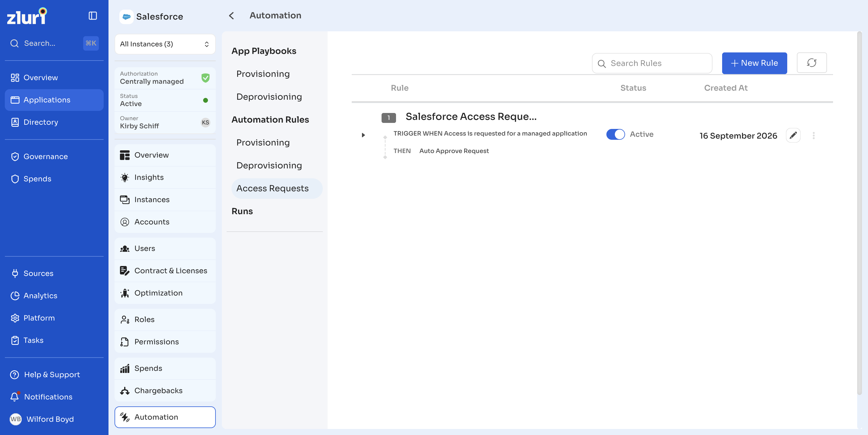Click the green authorization shield icon

pos(206,78)
